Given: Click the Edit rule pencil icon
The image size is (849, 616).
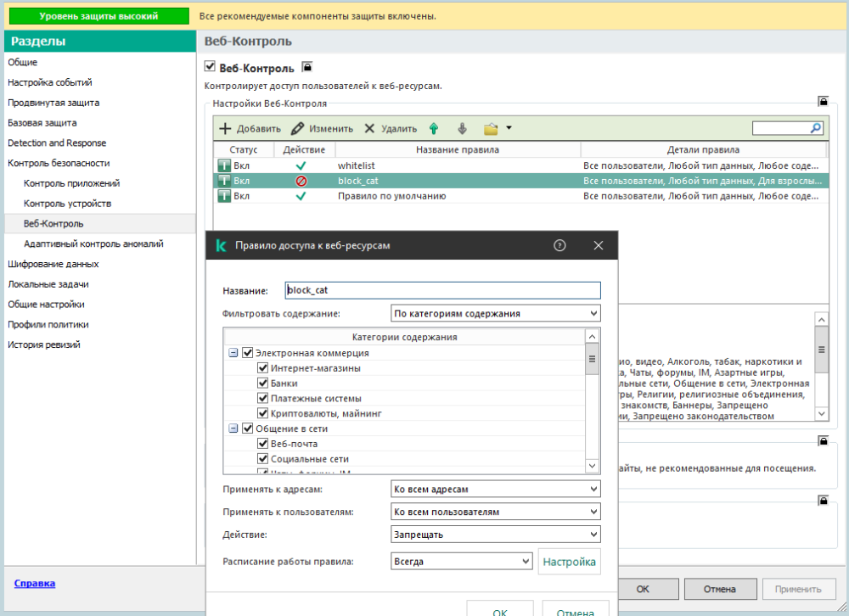Looking at the screenshot, I should point(297,129).
